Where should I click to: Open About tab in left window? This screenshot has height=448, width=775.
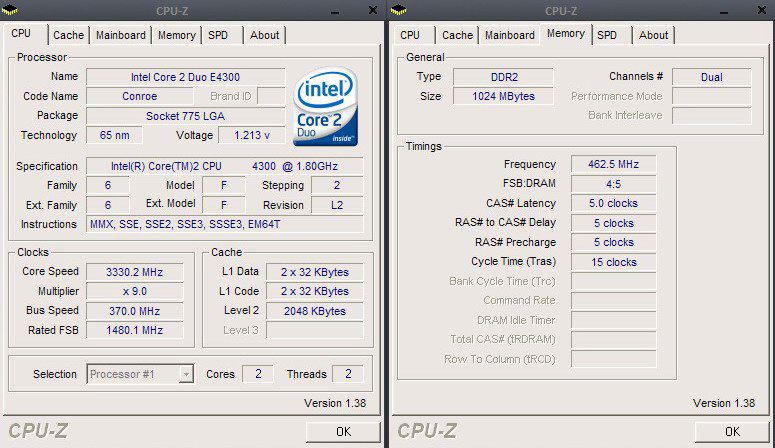[x=264, y=35]
